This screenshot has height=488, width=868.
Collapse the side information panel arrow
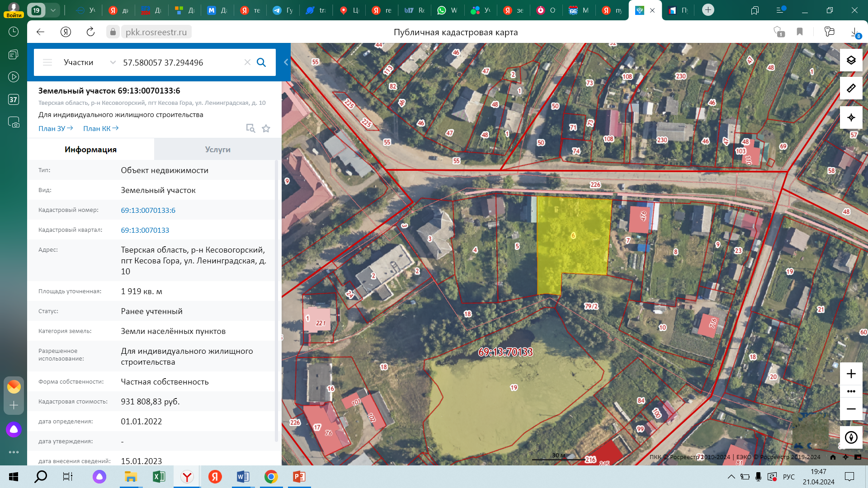(x=286, y=62)
